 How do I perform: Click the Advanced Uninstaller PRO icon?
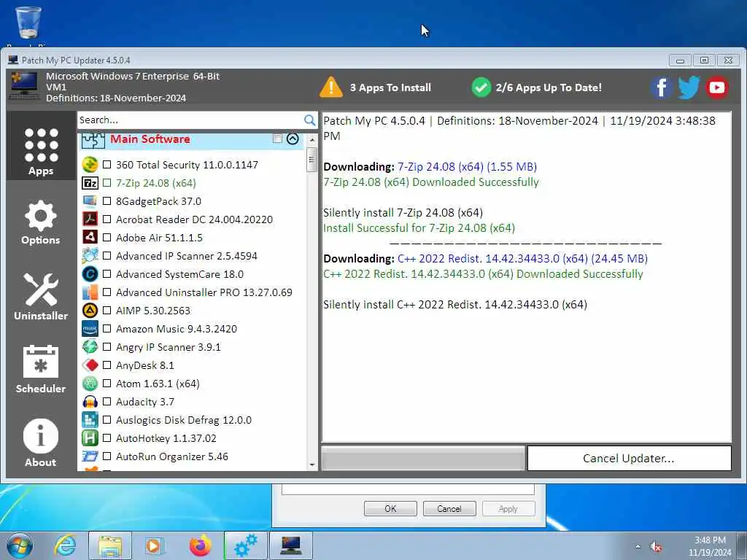pos(90,292)
